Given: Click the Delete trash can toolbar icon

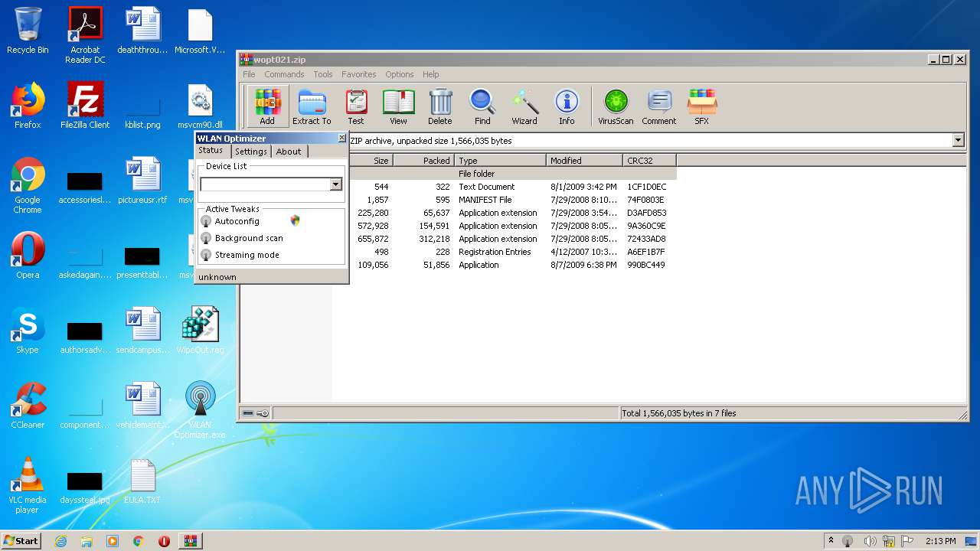Looking at the screenshot, I should [x=440, y=106].
